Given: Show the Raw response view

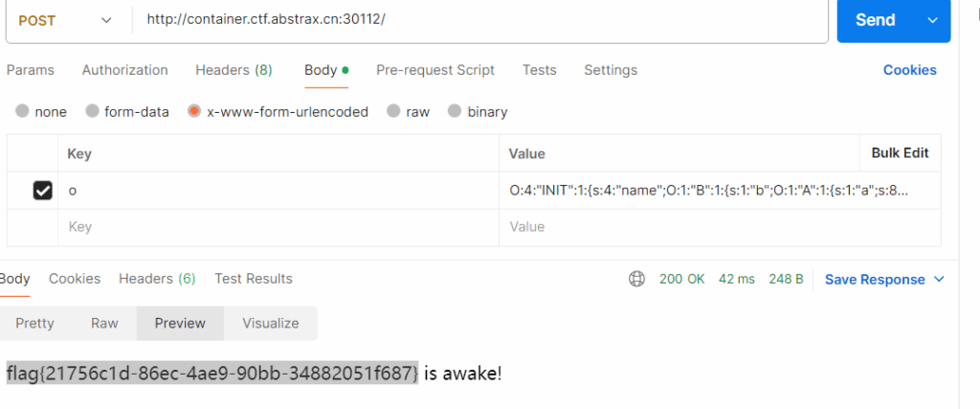Looking at the screenshot, I should 104,324.
